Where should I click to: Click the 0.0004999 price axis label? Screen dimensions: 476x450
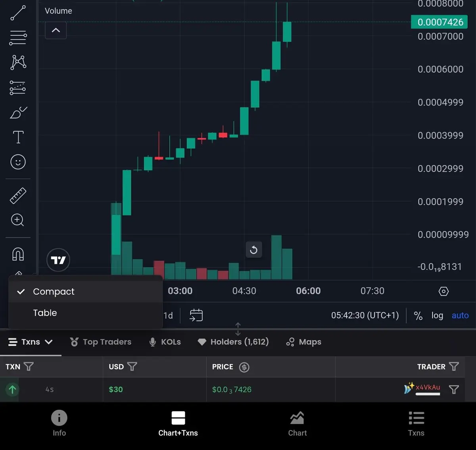click(x=440, y=102)
